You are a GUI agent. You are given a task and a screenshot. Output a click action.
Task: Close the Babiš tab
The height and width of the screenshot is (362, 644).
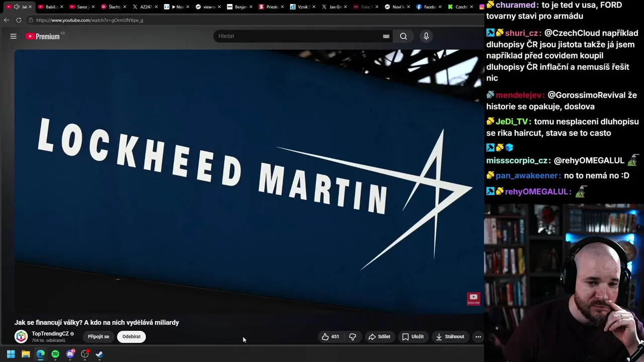coord(62,7)
